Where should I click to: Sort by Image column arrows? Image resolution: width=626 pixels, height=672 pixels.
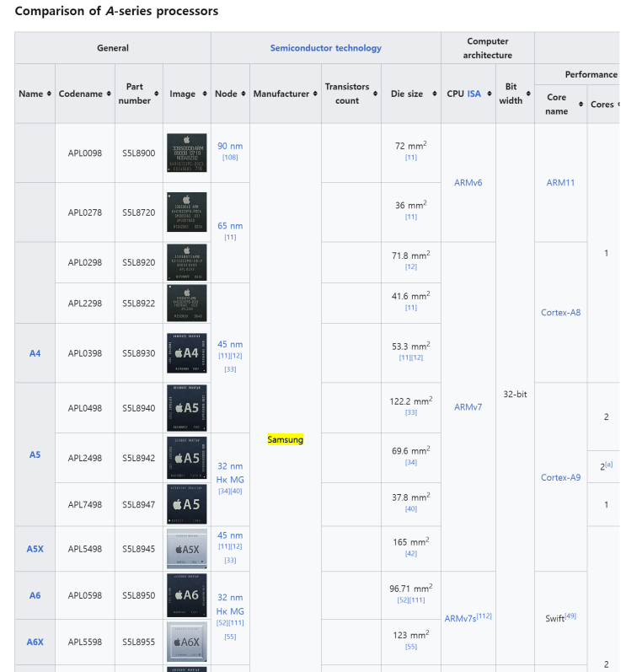[205, 94]
